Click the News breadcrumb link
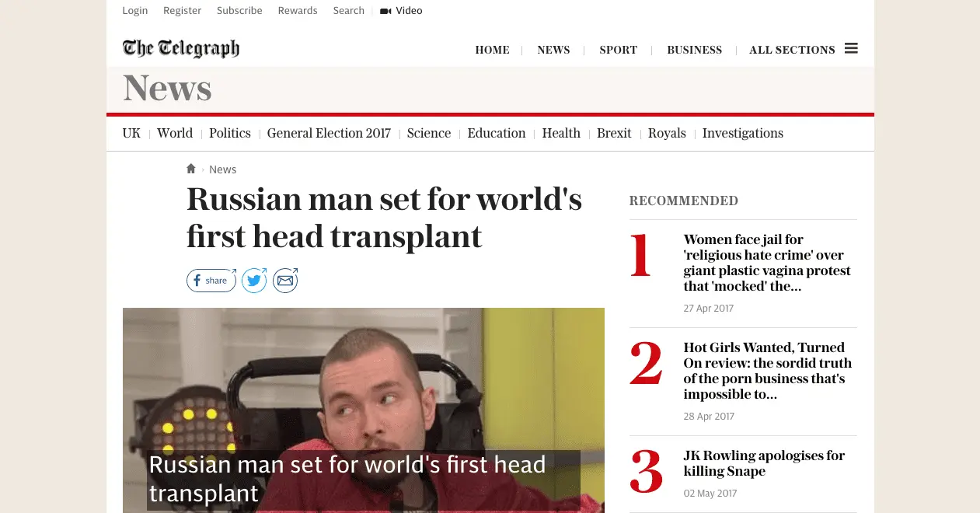980x513 pixels. pos(223,169)
